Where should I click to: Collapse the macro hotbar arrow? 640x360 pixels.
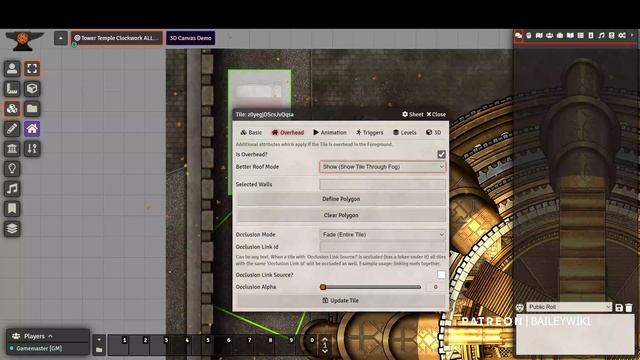[x=99, y=339]
